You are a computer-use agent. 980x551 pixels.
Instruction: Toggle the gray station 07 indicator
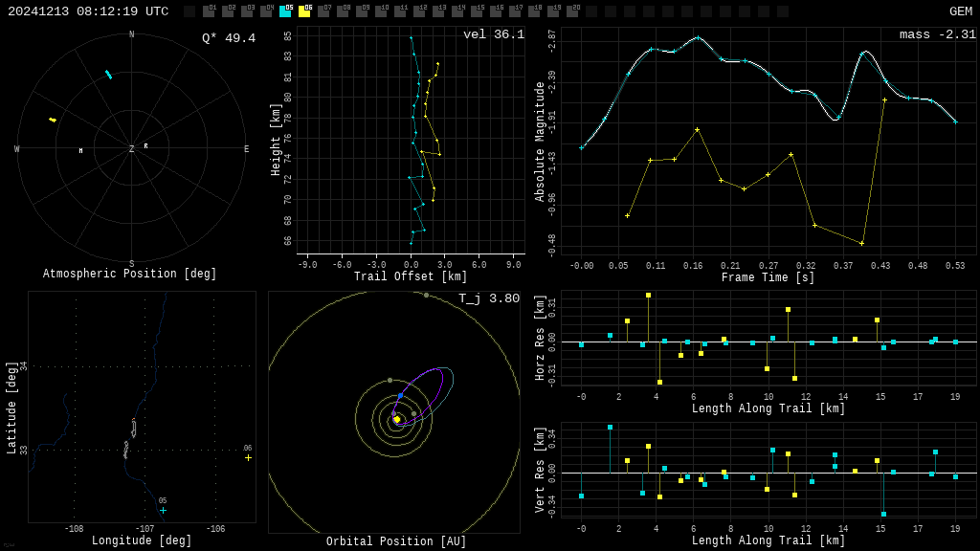[x=323, y=11]
